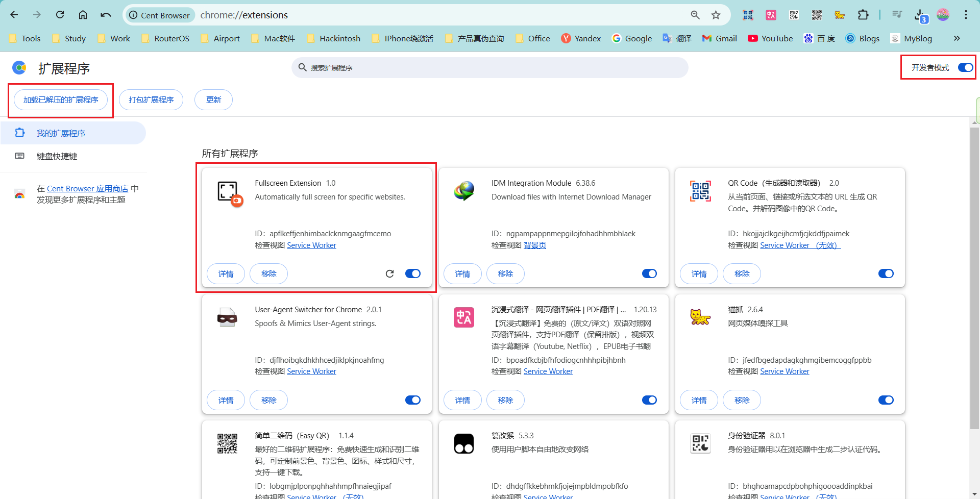Select 我的扩展程序 in the sidebar
The image size is (980, 499).
point(73,133)
